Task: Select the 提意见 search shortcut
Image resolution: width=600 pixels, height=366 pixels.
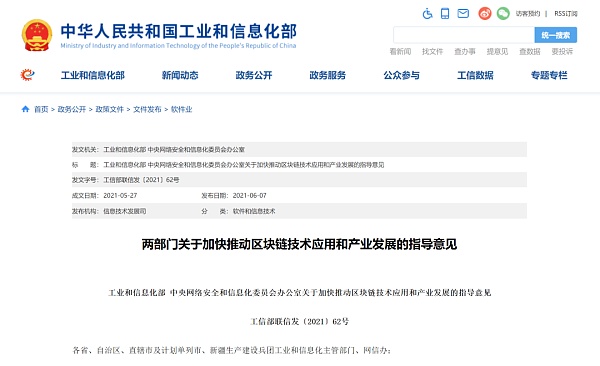Action: [497, 52]
